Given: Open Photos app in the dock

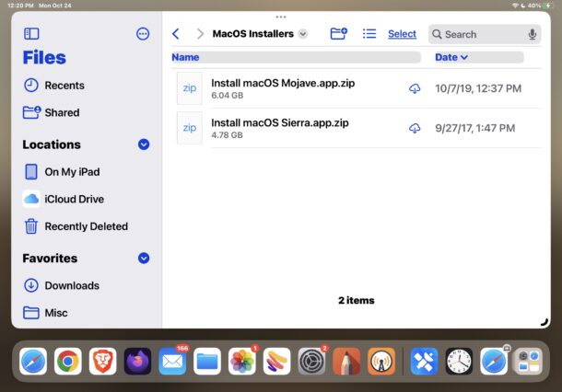Looking at the screenshot, I should click(x=242, y=362).
